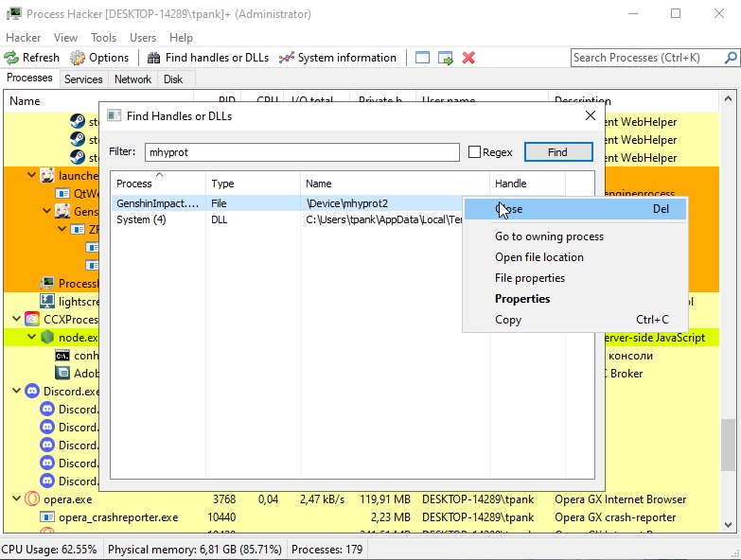Select the lightscreen process icon
Screen dimensions: 741x560
(47, 301)
